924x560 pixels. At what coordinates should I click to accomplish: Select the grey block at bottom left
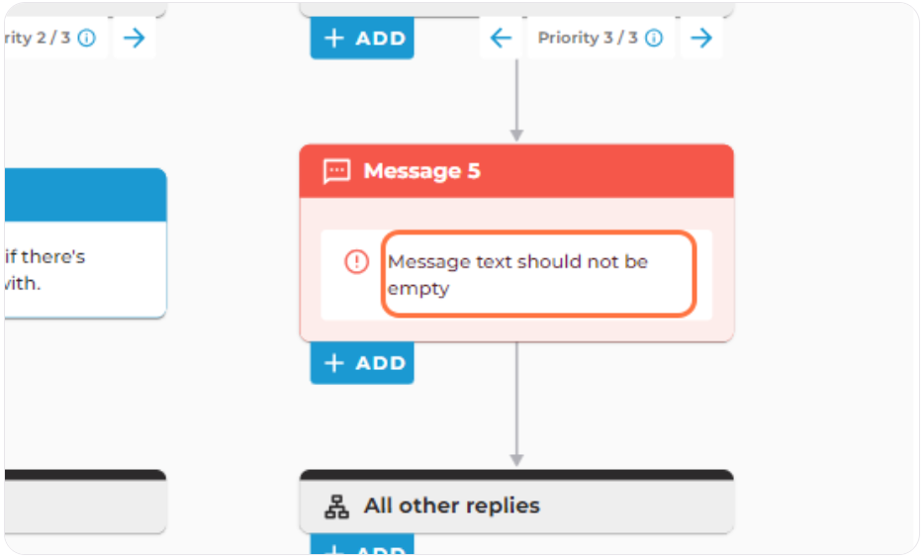pyautogui.click(x=85, y=503)
